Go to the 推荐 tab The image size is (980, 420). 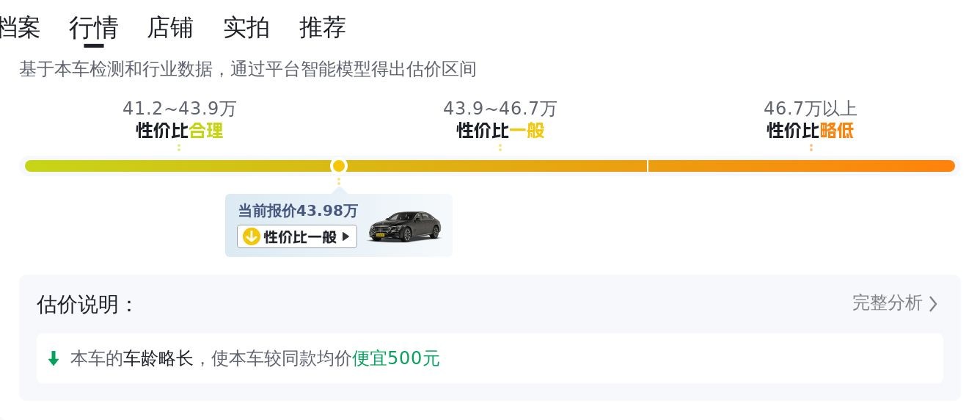click(323, 28)
